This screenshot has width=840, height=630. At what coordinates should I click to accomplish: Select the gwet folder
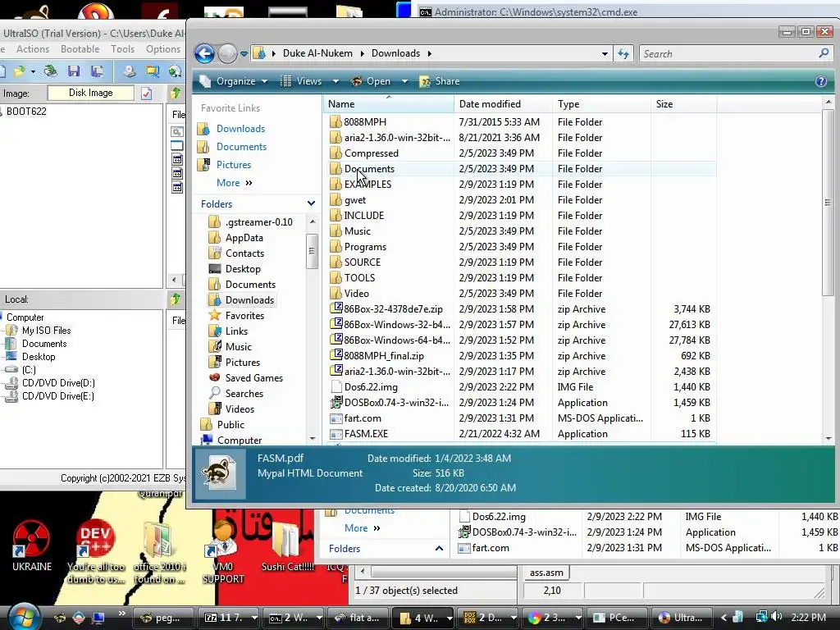(x=355, y=200)
